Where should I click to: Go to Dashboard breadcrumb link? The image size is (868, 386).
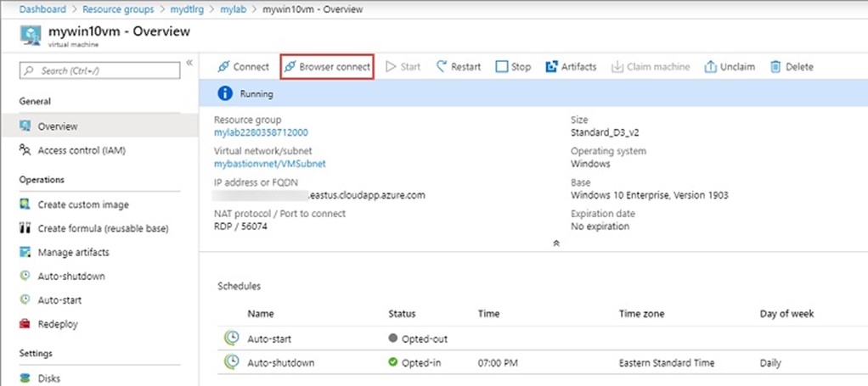[42, 9]
